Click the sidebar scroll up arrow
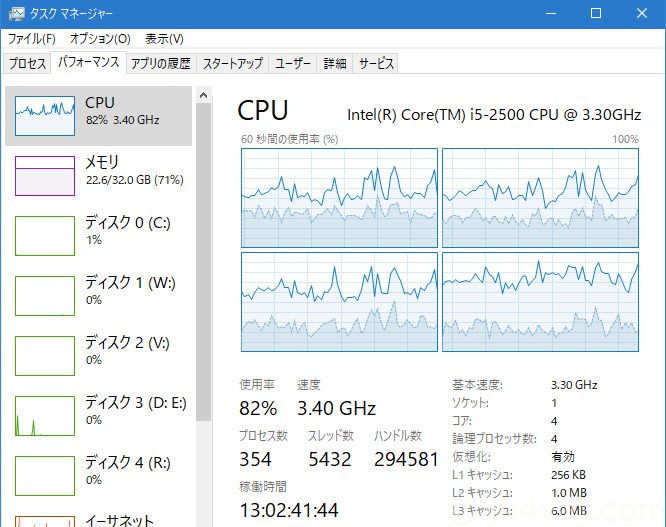The image size is (666, 527). [x=203, y=95]
